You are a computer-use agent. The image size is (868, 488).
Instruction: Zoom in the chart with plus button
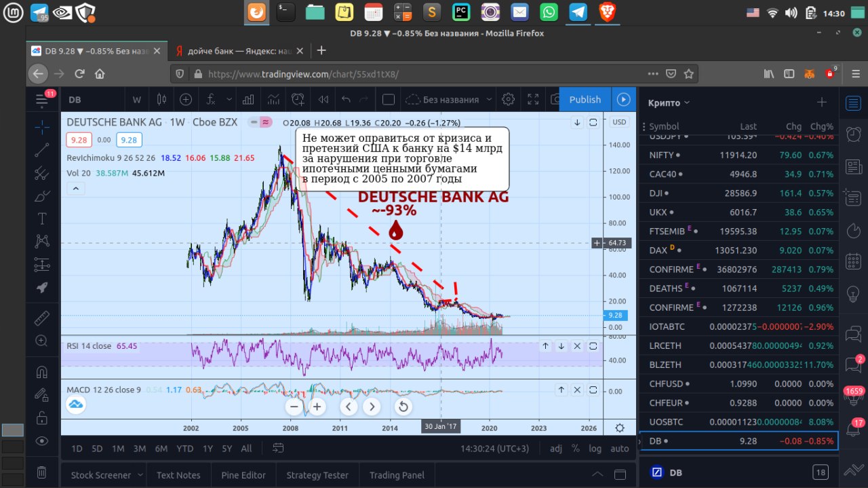(x=317, y=407)
